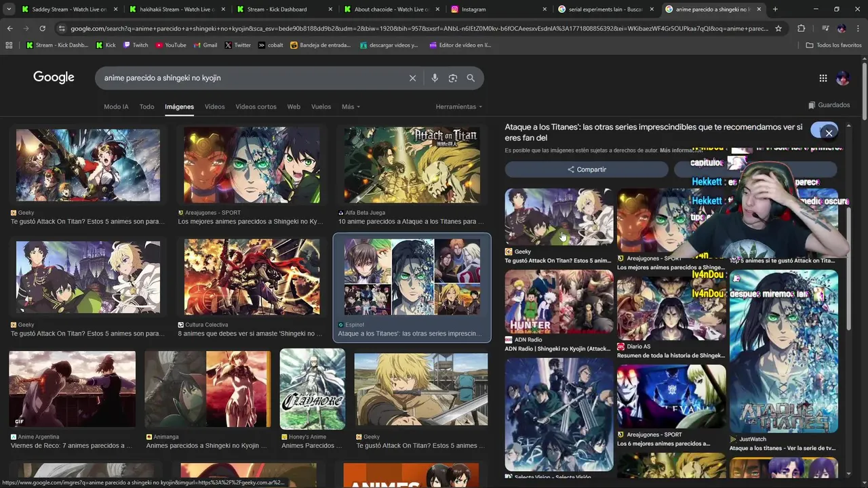This screenshot has height=488, width=868.
Task: Open the Google apps grid
Action: pyautogui.click(x=823, y=78)
